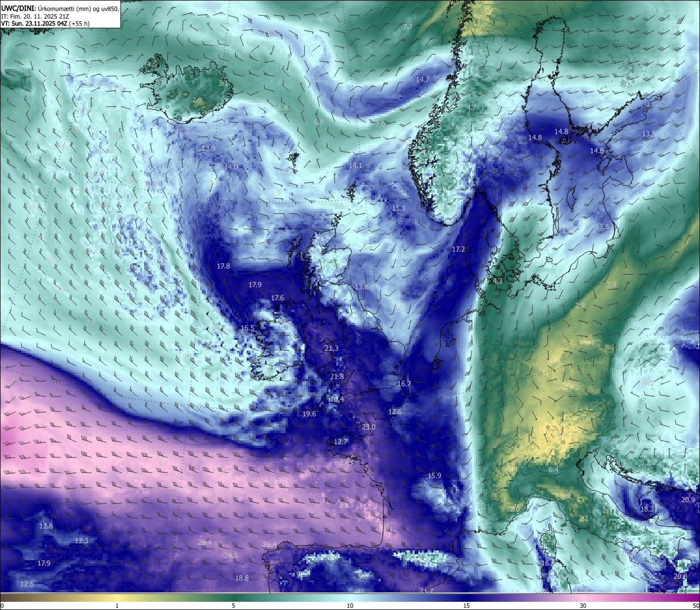
Task: Select the 12.8 value label
Action: click(46, 526)
